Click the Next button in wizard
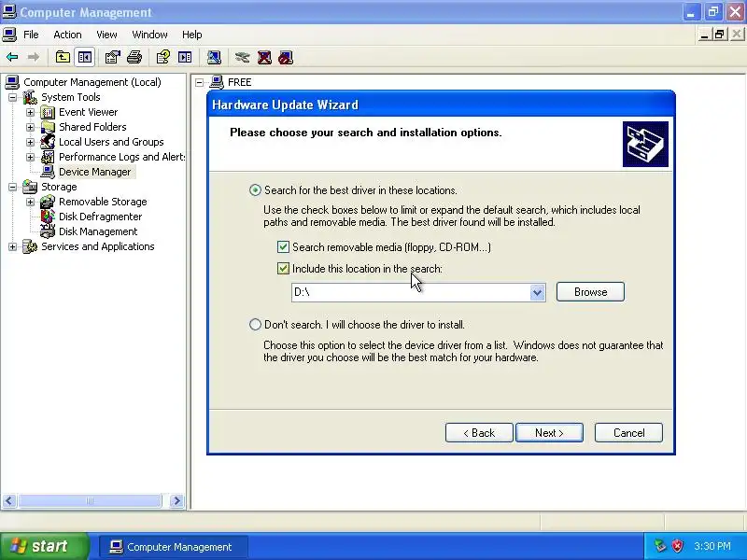Screen dimensions: 747x560 [x=549, y=433]
